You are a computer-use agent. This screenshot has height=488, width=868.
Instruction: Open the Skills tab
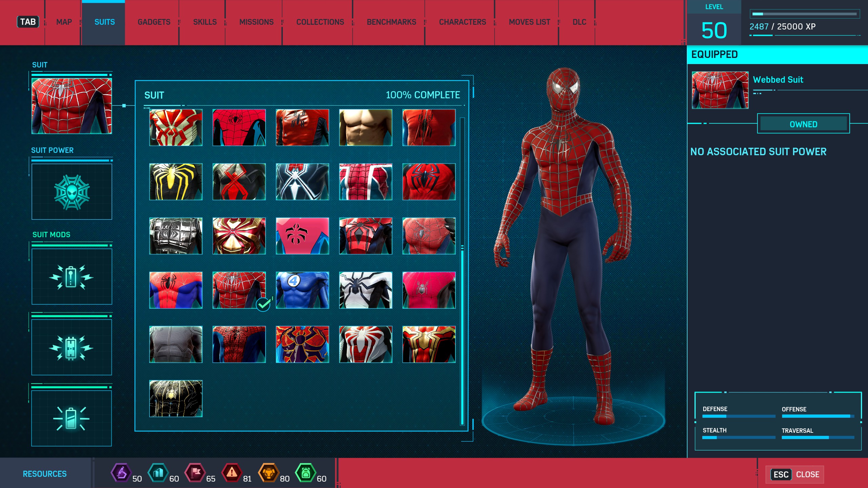205,22
